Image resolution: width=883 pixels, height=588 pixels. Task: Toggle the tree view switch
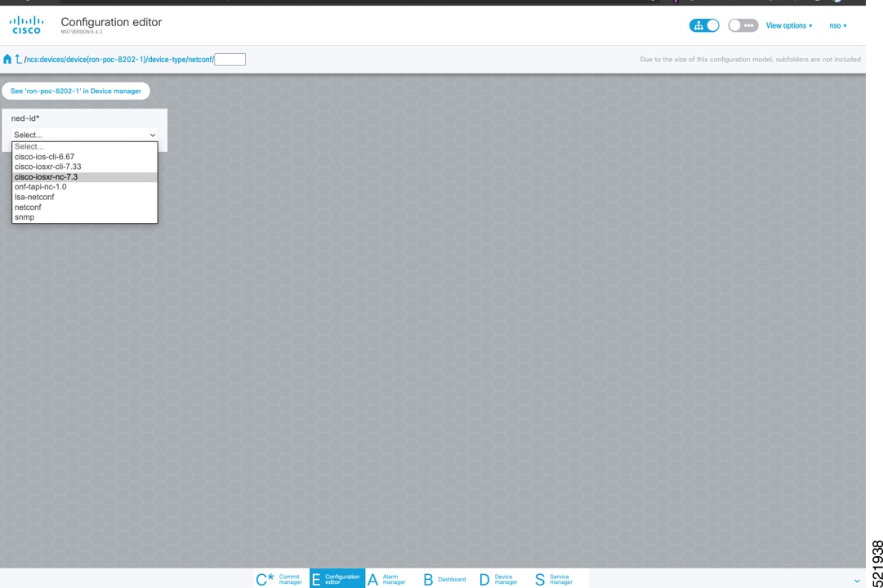(704, 25)
